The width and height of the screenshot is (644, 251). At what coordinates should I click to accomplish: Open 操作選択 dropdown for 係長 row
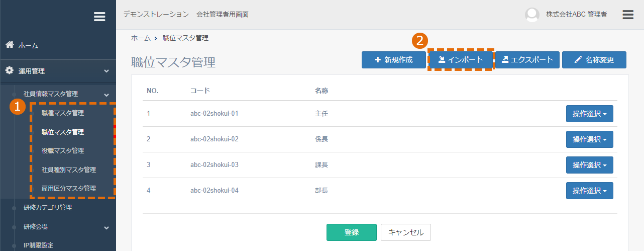click(590, 139)
